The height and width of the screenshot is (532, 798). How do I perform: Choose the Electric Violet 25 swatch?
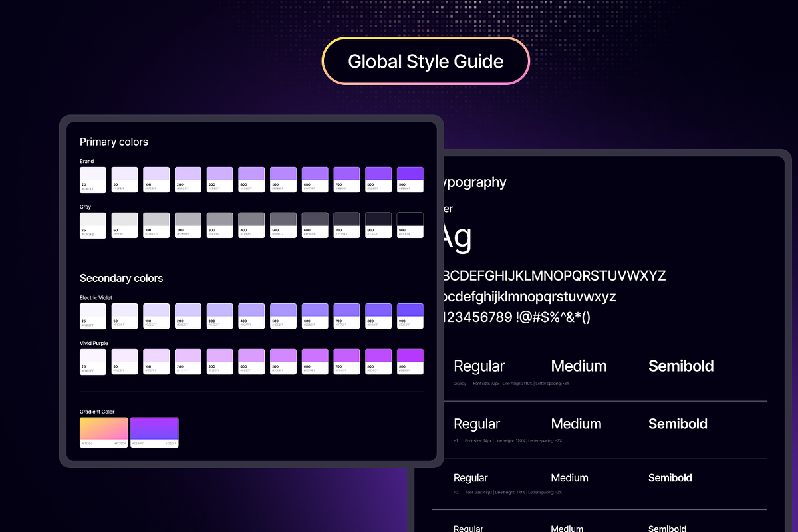pyautogui.click(x=93, y=316)
